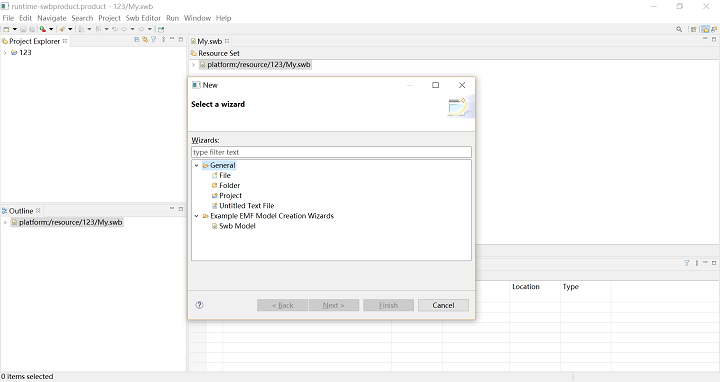Maximize the bottom problems panel
The image size is (720, 382).
pos(714,263)
